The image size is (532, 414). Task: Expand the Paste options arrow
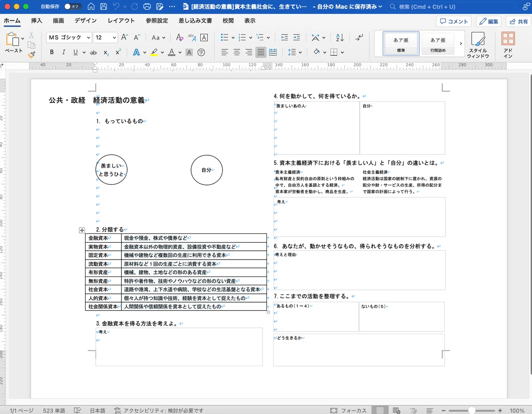coord(23,39)
